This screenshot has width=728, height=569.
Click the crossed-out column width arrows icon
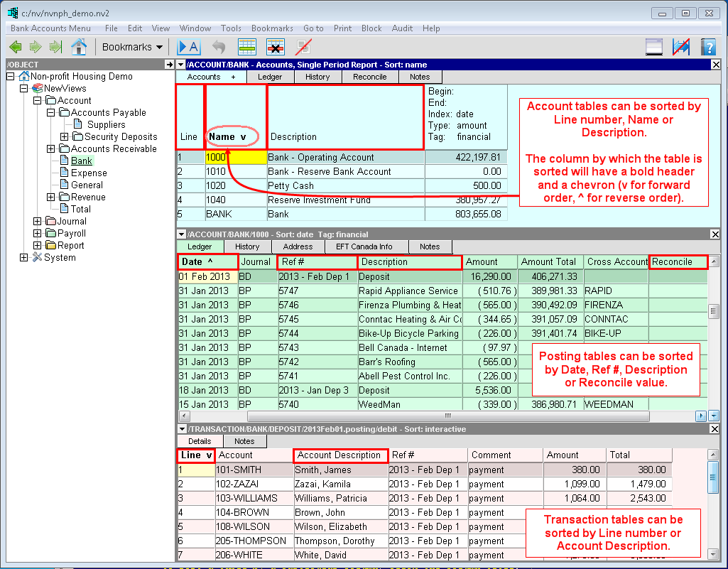[x=680, y=48]
